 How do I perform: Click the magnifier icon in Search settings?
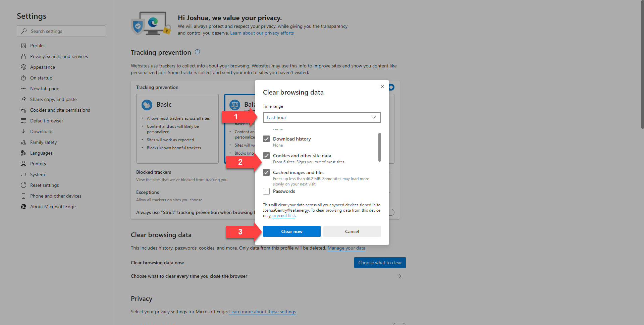(x=24, y=31)
